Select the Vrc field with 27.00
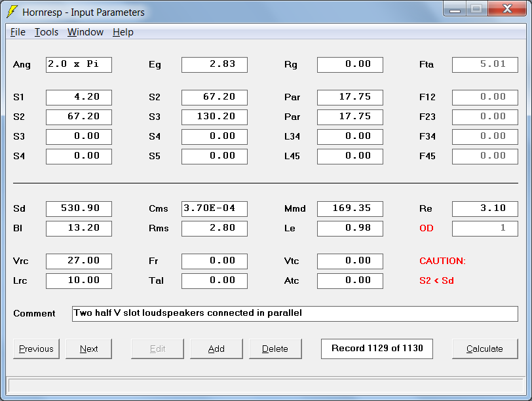 coord(79,261)
